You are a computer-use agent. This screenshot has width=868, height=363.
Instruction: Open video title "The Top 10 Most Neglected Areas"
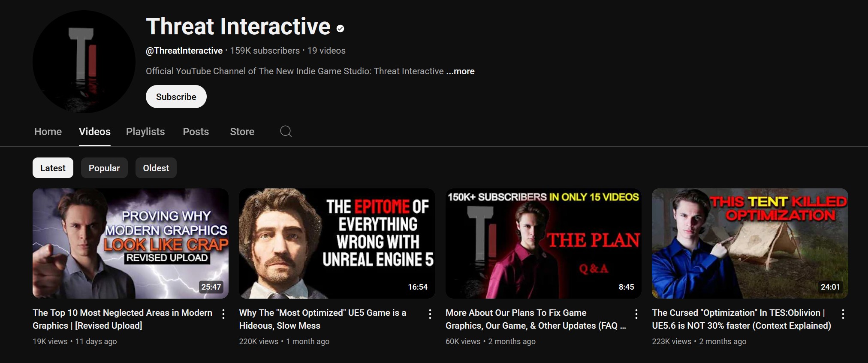coord(123,319)
